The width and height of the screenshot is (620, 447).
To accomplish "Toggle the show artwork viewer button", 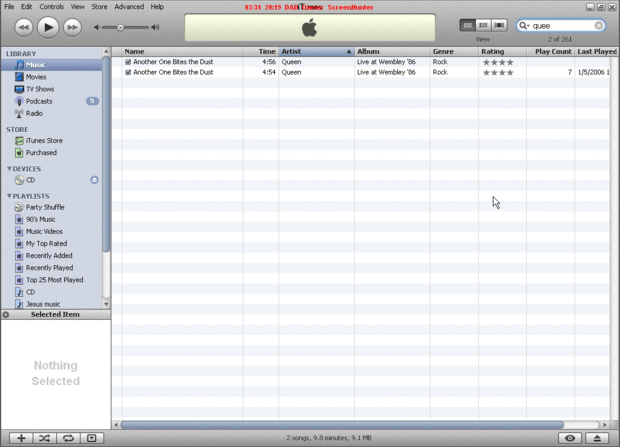I will tap(92, 438).
